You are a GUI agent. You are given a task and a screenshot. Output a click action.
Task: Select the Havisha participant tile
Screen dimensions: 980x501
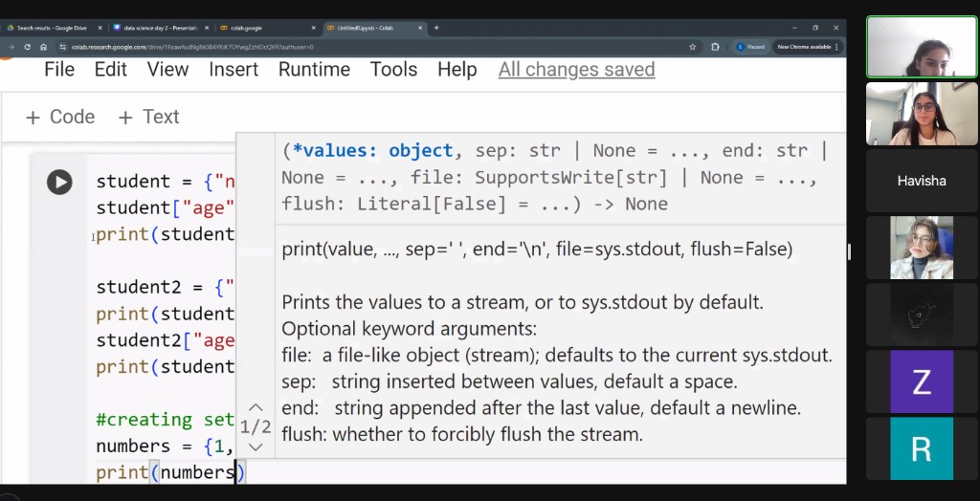(922, 181)
